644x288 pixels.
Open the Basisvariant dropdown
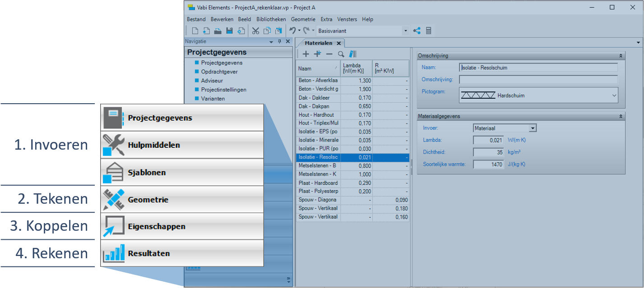(x=405, y=31)
